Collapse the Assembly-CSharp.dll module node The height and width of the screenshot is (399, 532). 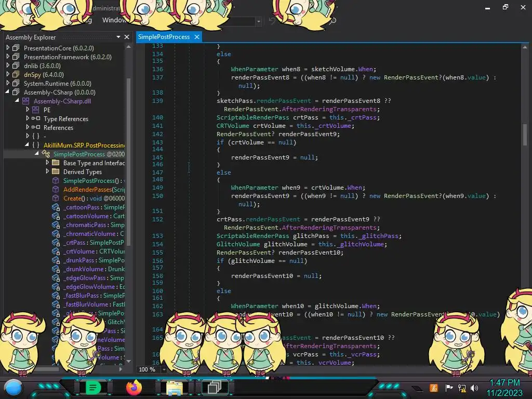17,101
